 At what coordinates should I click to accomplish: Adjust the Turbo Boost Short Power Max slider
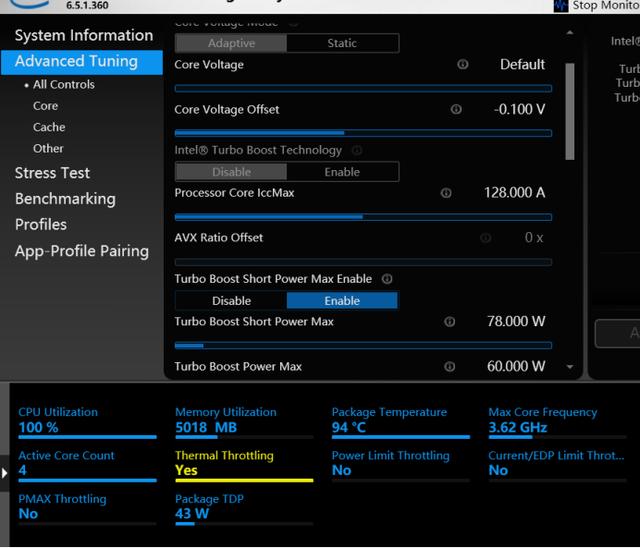[363, 346]
